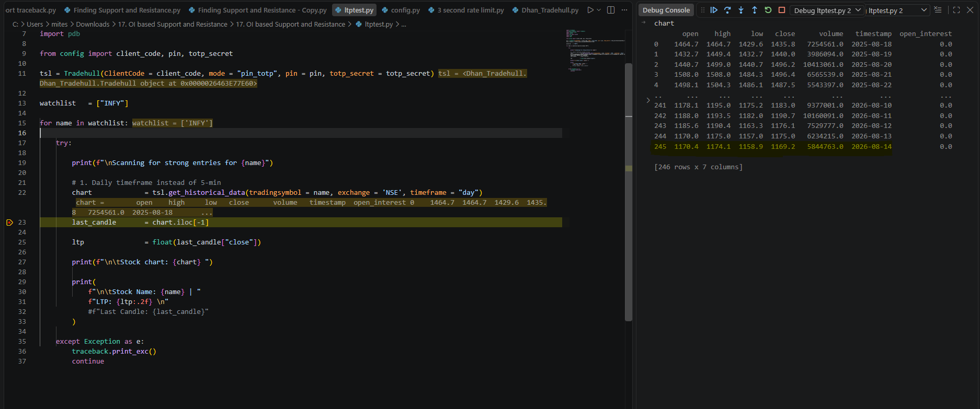Viewport: 980px width, 409px height.
Task: Maximize the Debug Console panel
Action: tap(956, 10)
